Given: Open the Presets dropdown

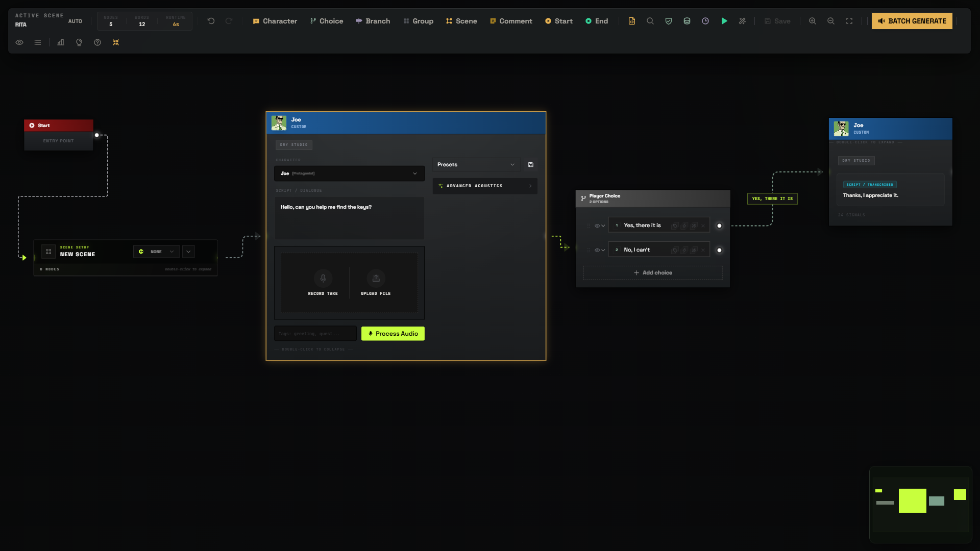Looking at the screenshot, I should (x=476, y=164).
